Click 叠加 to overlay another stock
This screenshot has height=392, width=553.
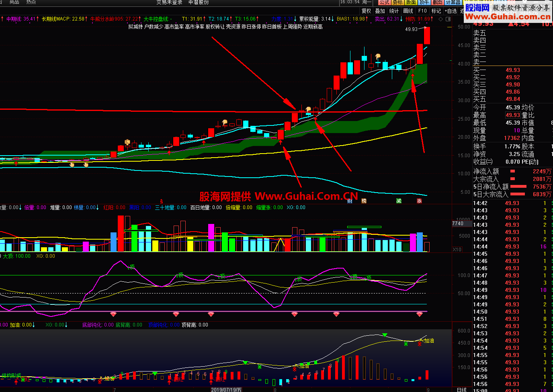point(380,11)
